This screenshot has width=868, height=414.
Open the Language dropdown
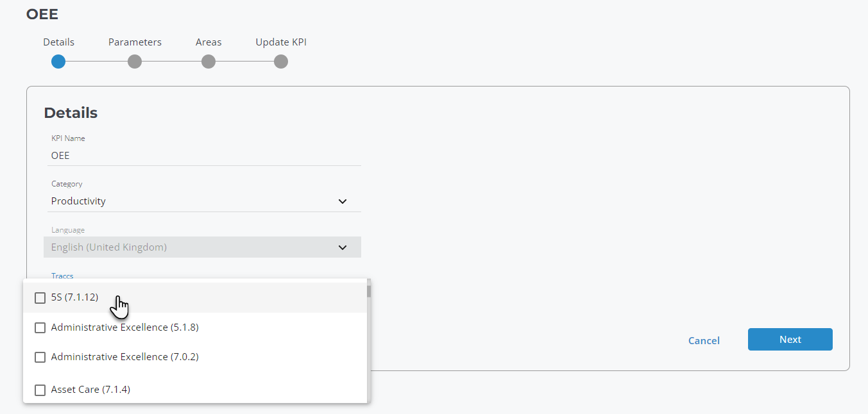(x=343, y=247)
